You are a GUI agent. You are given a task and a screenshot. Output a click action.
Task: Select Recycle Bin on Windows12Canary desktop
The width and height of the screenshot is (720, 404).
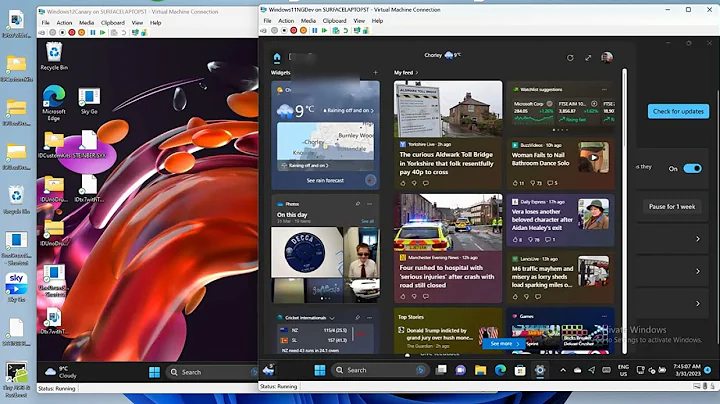(54, 56)
